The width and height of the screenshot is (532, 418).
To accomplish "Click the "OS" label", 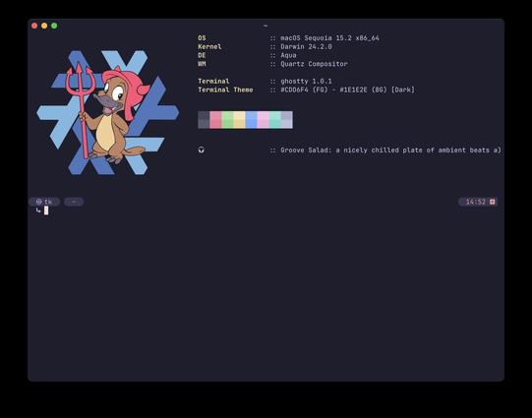I will coord(202,38).
